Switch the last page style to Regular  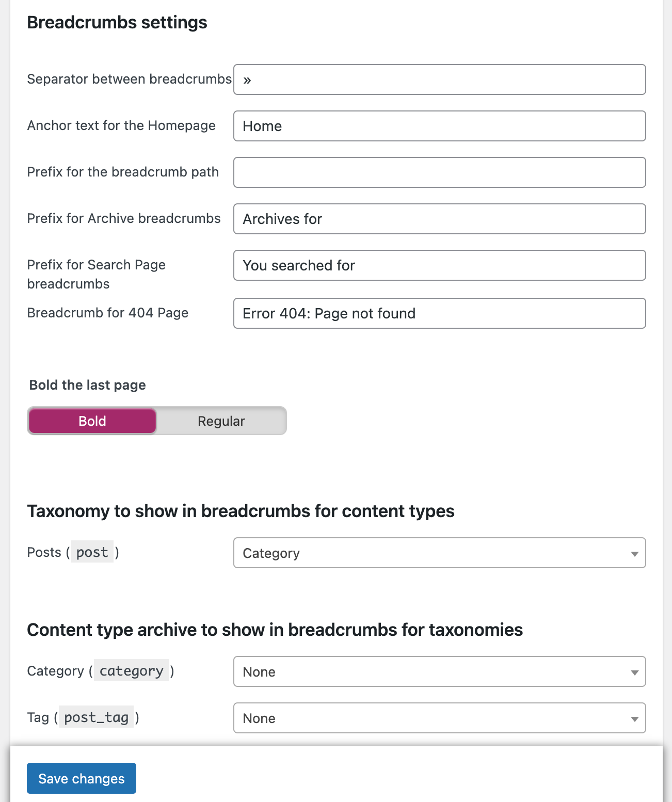[x=221, y=421]
